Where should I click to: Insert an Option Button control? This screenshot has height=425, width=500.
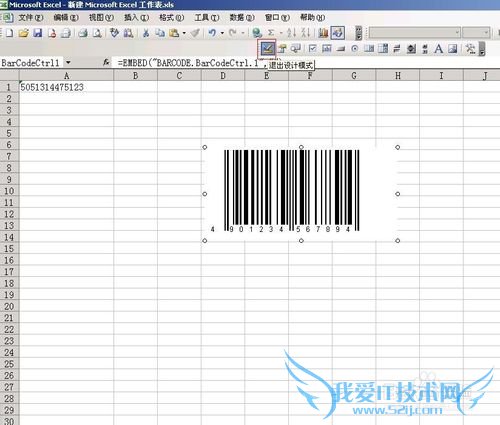(x=355, y=49)
